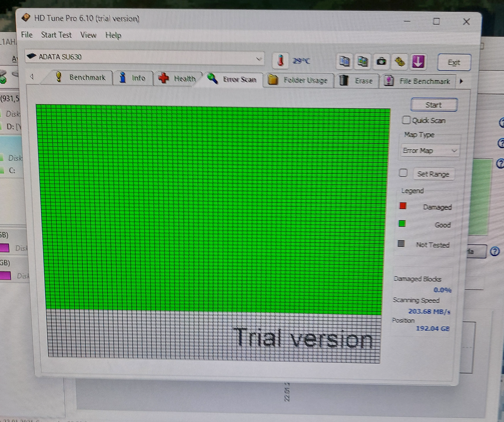Open the ADATA SU630 drive dropdown
504x422 pixels.
click(x=145, y=58)
